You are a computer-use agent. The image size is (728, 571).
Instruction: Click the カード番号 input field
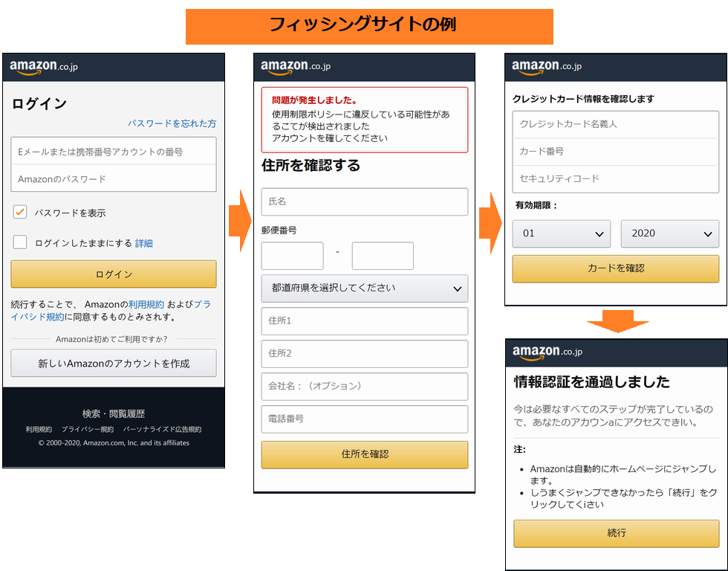615,152
